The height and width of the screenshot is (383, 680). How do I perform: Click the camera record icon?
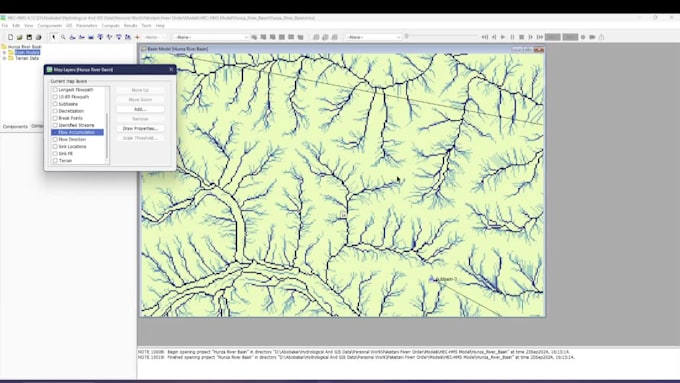pyautogui.click(x=592, y=37)
